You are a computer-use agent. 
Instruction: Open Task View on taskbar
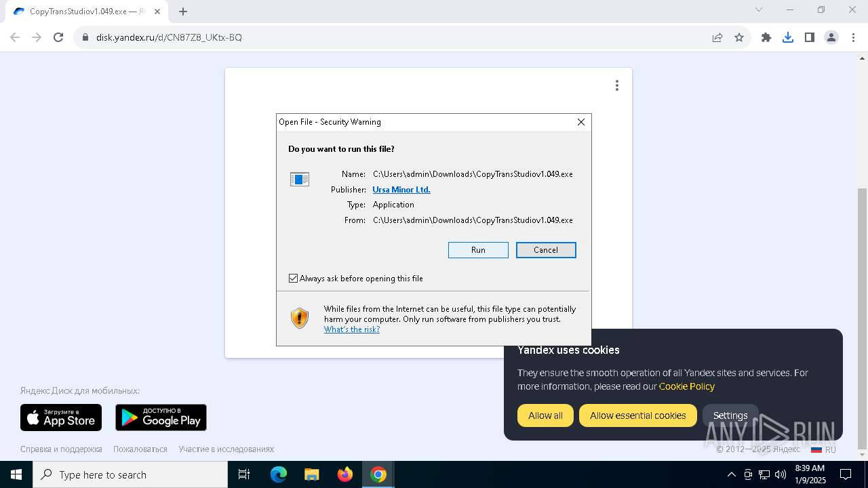coord(244,474)
